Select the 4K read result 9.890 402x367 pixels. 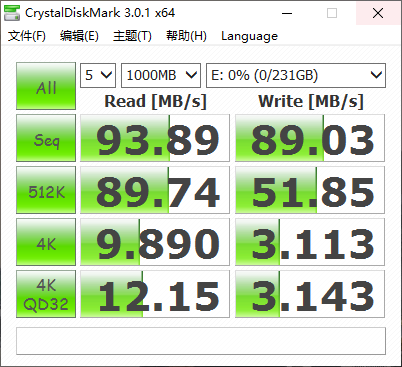click(155, 242)
